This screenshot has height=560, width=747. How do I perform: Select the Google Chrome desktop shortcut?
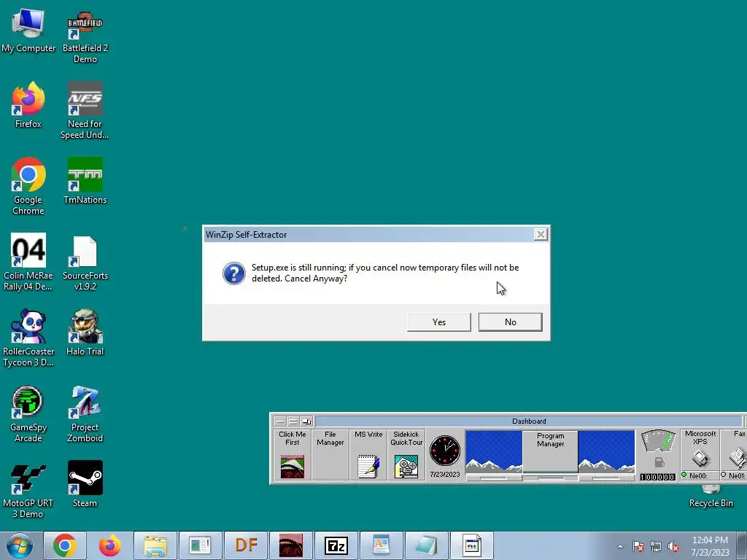pyautogui.click(x=28, y=186)
